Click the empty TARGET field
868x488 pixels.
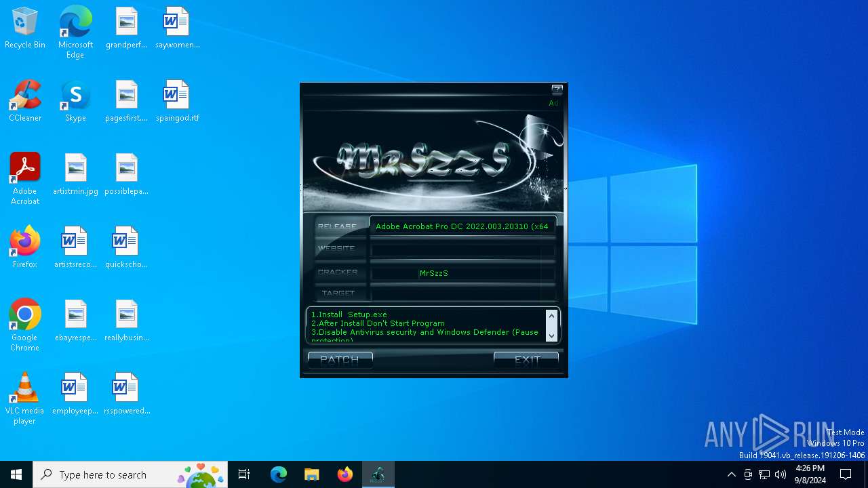coord(462,293)
